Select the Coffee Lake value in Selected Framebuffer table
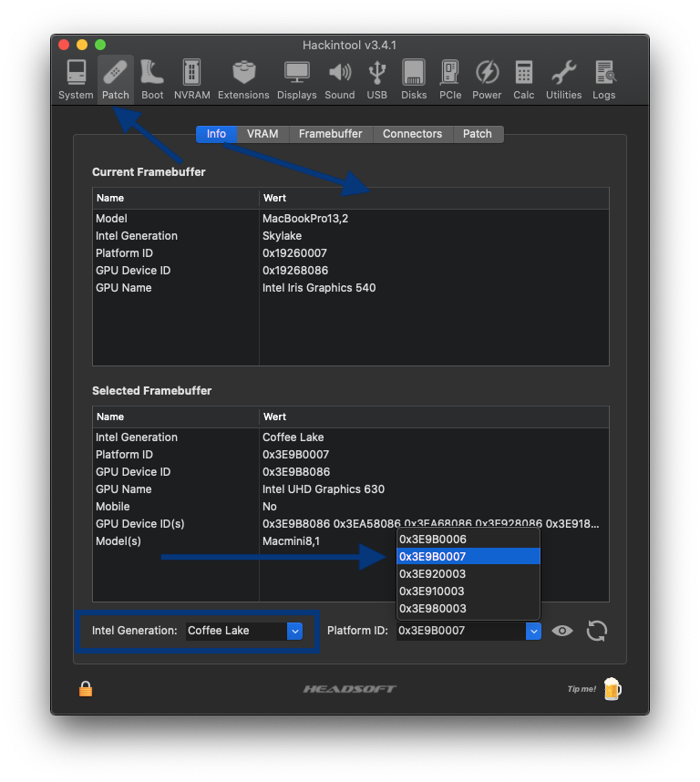Image resolution: width=700 pixels, height=782 pixels. [x=293, y=437]
